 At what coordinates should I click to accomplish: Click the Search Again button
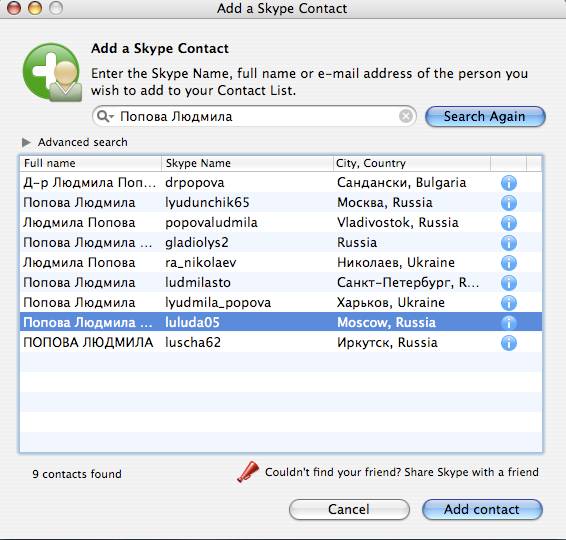click(x=485, y=117)
